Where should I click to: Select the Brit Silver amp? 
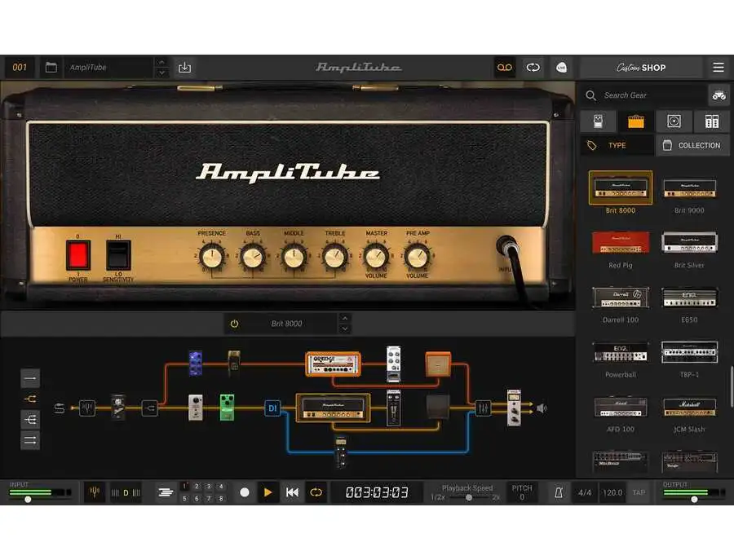[689, 243]
